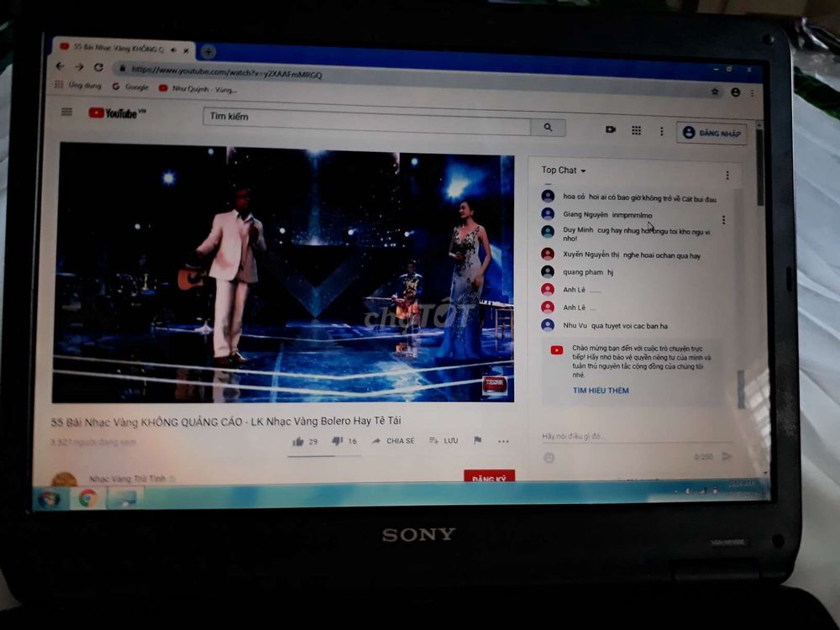Click the LƯU save button
This screenshot has width=840, height=630.
444,440
